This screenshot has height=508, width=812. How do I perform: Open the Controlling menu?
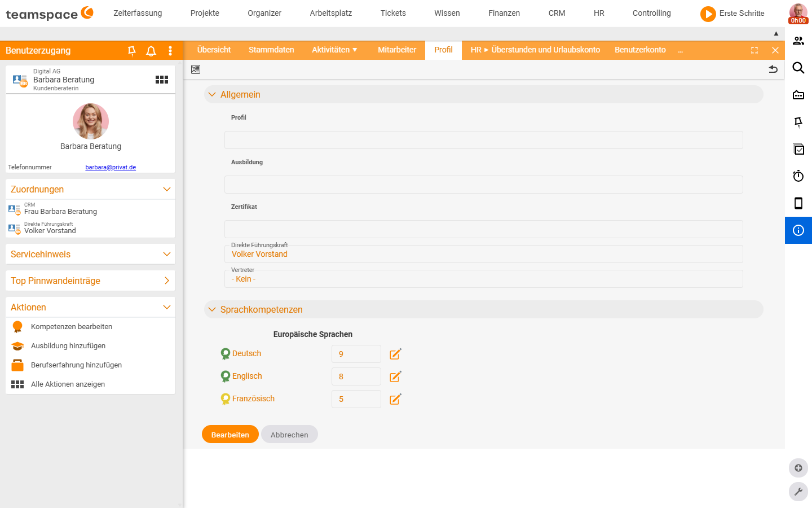(652, 13)
